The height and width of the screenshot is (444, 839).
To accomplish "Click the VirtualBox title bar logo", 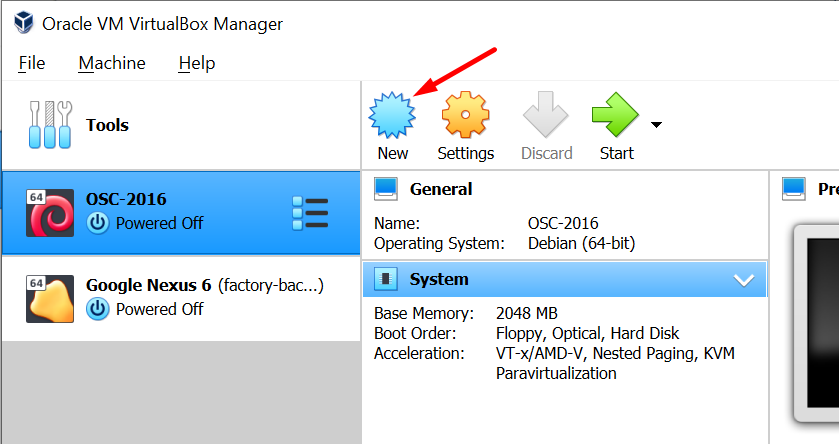I will click(x=24, y=23).
